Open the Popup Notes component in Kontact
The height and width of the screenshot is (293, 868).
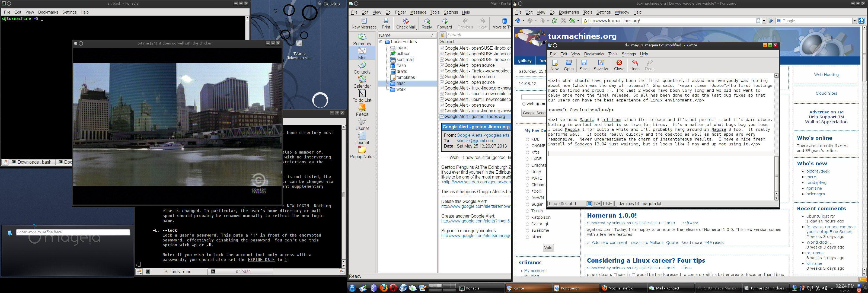(x=362, y=152)
